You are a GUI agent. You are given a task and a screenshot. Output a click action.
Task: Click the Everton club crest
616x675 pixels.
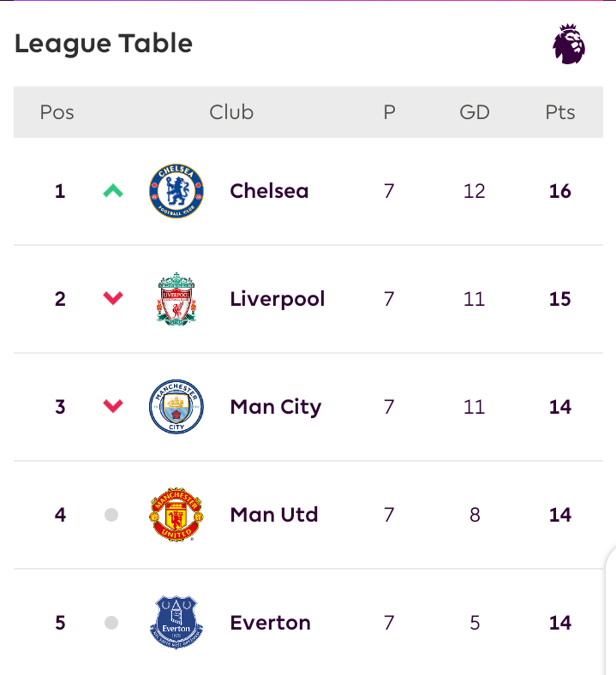coord(176,623)
